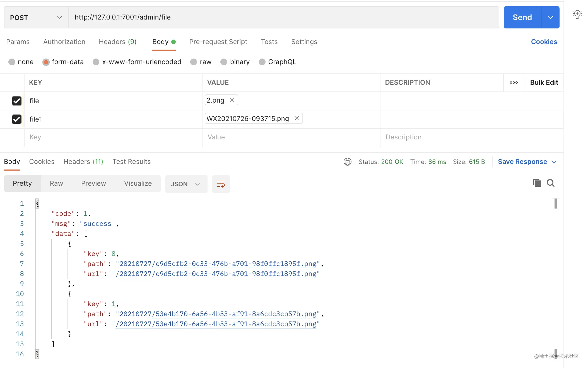The image size is (588, 368).
Task: Click the Size 615 B value
Action: [x=477, y=162]
